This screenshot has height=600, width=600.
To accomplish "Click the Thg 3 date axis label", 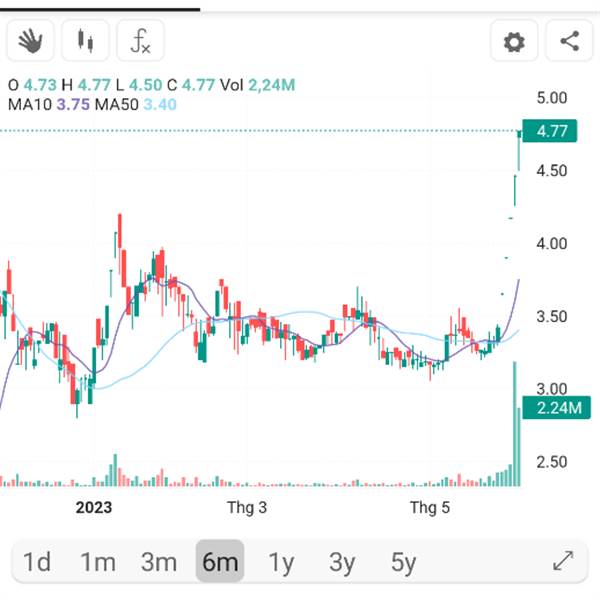I will pos(247,507).
